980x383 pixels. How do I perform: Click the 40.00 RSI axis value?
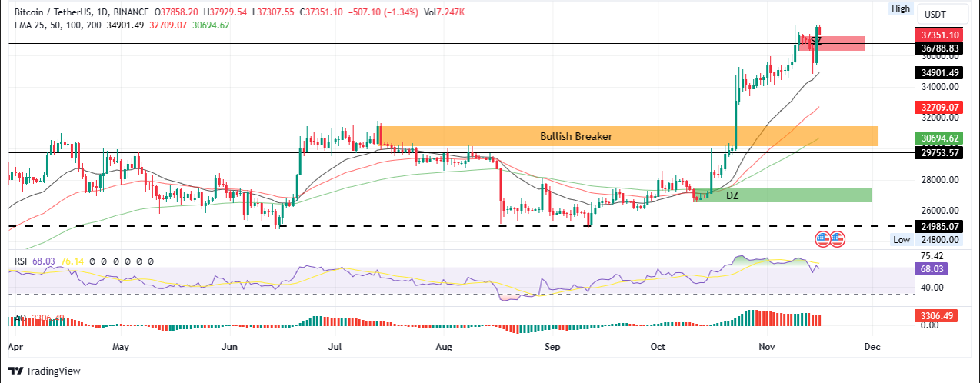coord(933,288)
